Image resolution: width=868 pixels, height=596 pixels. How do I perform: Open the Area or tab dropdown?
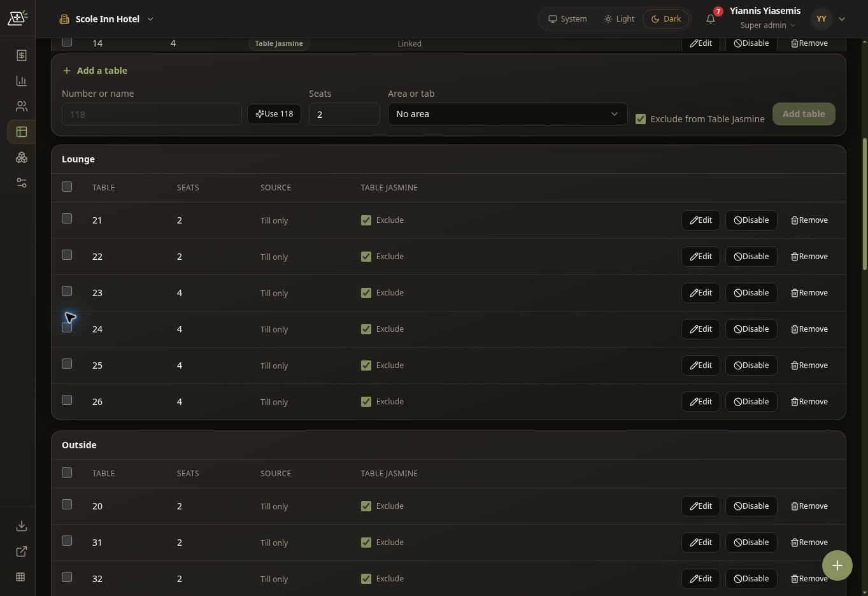(508, 114)
